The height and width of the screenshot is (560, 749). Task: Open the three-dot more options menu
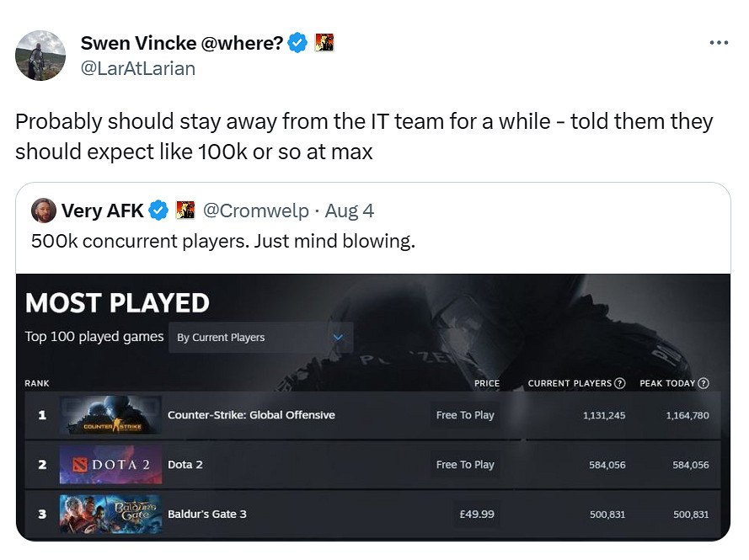718,43
